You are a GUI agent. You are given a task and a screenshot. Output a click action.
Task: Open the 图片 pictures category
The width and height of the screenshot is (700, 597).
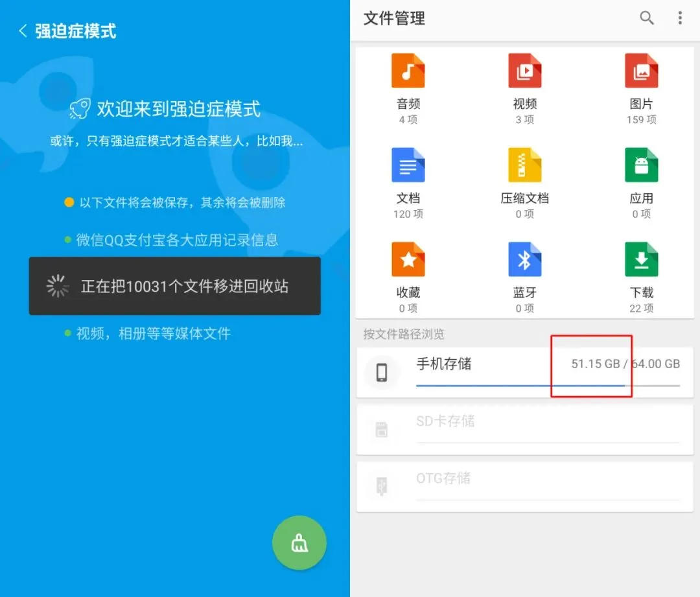coord(641,89)
